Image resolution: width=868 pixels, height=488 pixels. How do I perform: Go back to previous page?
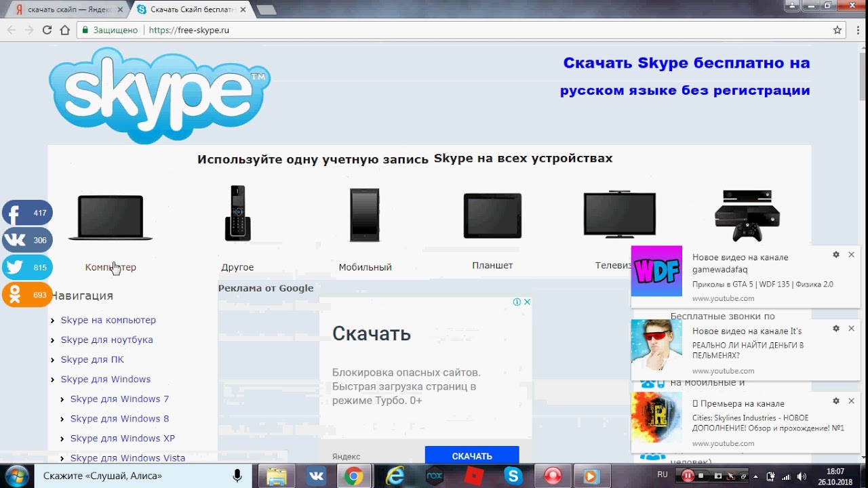tap(12, 30)
